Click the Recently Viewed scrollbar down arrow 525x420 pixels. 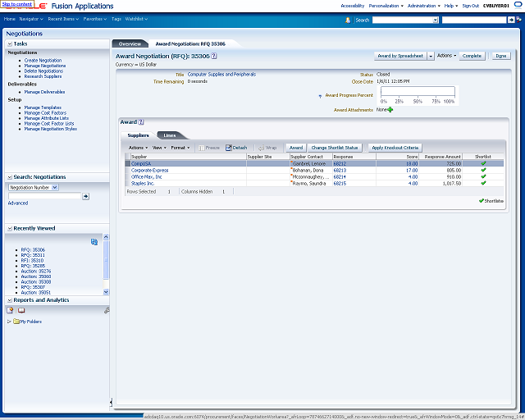click(x=106, y=292)
